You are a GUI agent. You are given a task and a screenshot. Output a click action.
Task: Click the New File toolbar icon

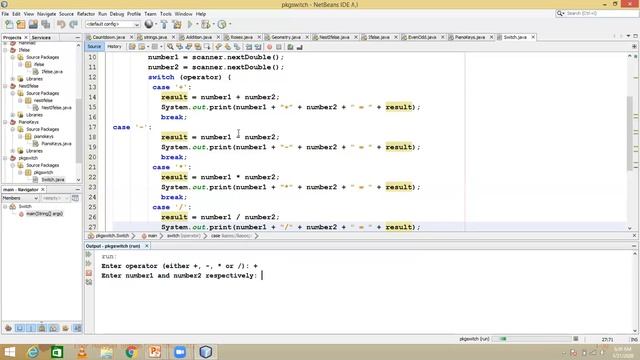point(9,24)
